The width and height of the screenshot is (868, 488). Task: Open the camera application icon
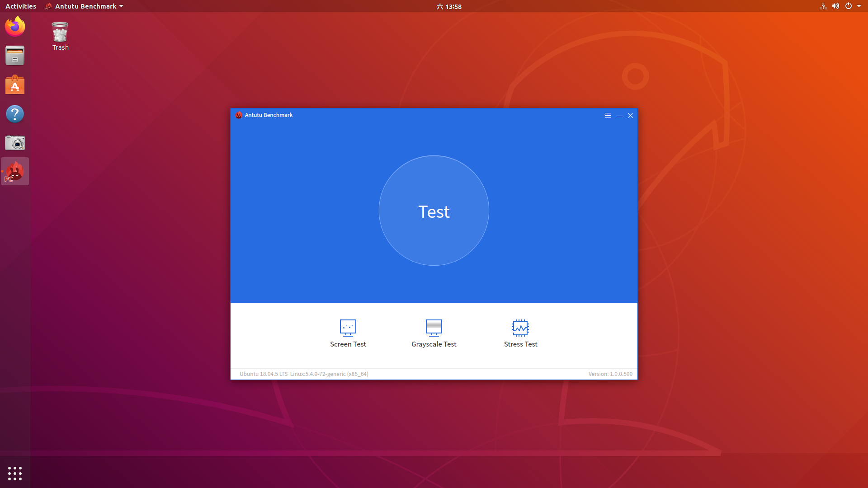tap(14, 142)
